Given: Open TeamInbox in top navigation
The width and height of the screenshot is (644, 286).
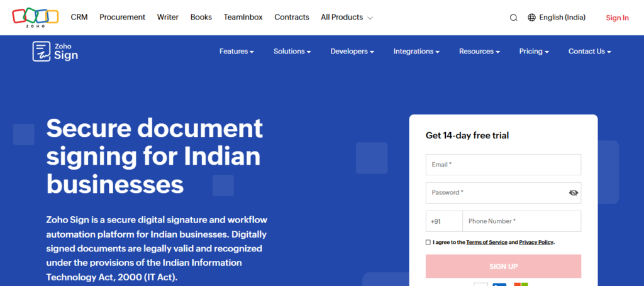Looking at the screenshot, I should (243, 17).
